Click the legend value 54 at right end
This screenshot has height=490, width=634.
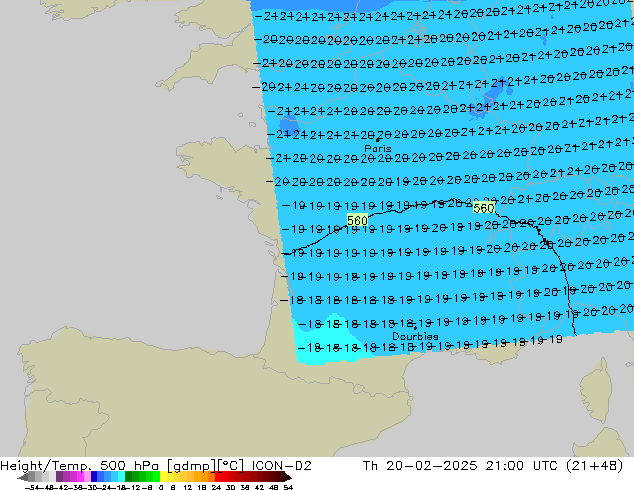[287, 488]
